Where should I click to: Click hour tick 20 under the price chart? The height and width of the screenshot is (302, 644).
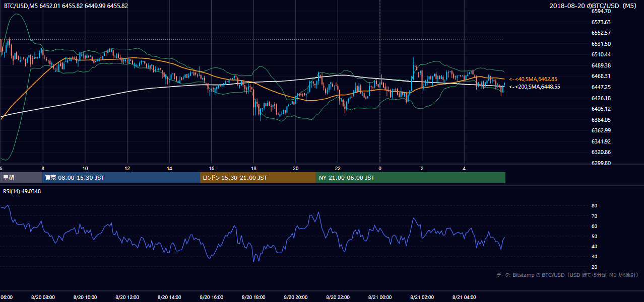296,168
